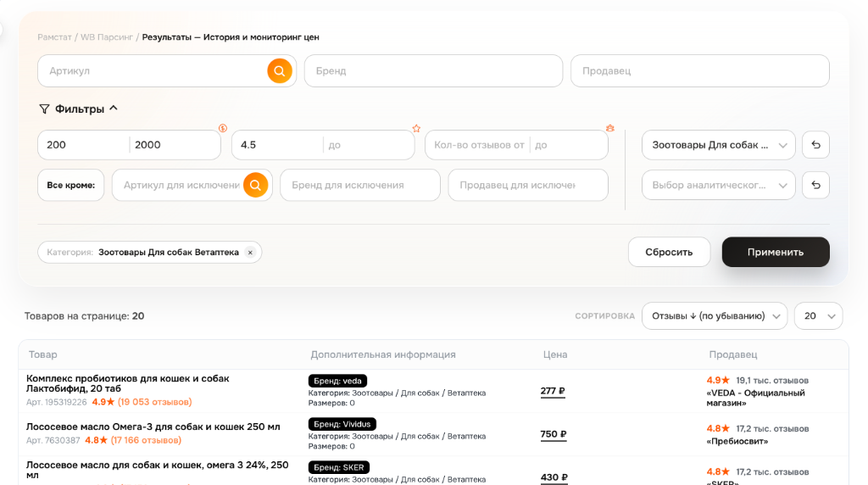Click minimum price field with 200
This screenshot has height=485, width=868.
coord(84,145)
